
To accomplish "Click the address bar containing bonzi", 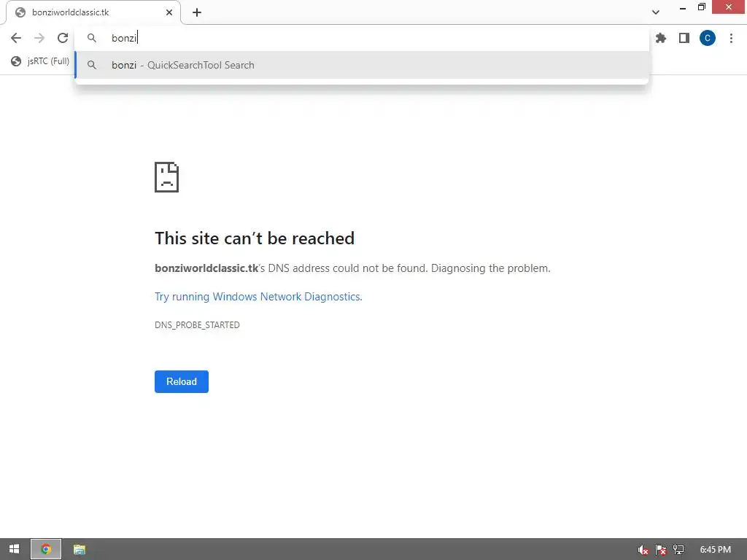I will pyautogui.click(x=362, y=38).
